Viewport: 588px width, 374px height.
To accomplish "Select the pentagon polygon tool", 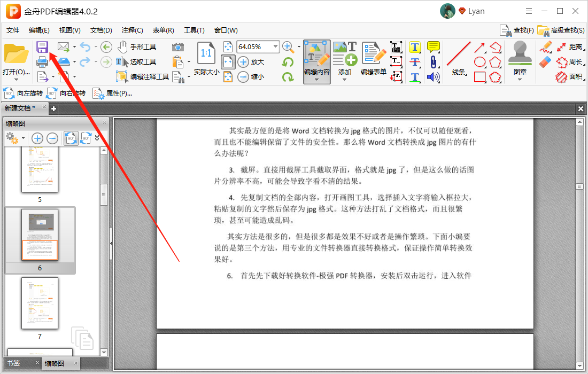I will point(496,62).
